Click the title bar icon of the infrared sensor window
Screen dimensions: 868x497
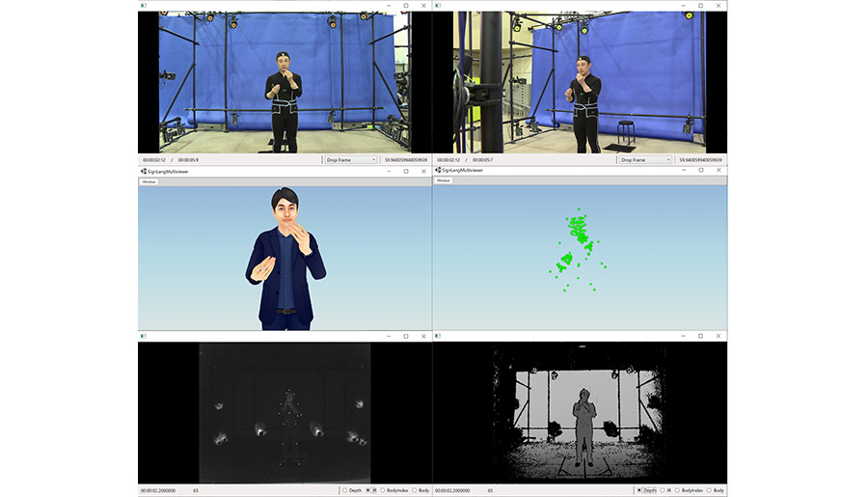pyautogui.click(x=143, y=336)
